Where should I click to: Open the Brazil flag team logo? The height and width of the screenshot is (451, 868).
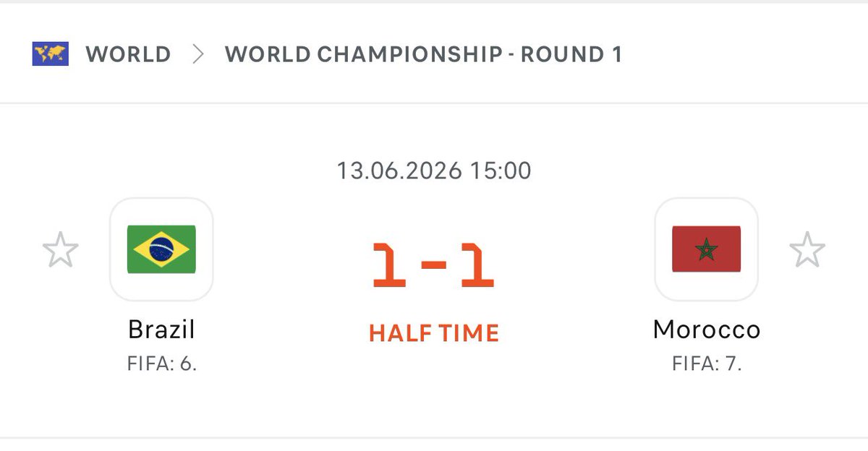click(x=161, y=249)
